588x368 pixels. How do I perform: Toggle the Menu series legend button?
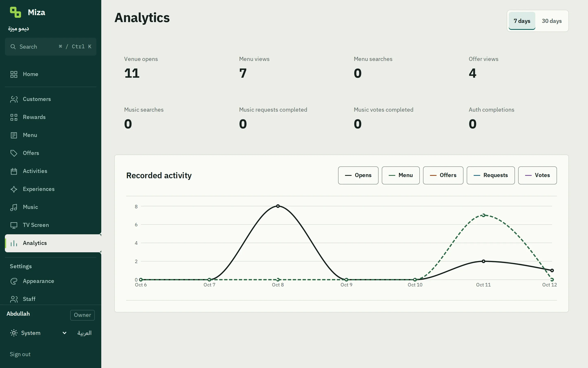pos(401,175)
